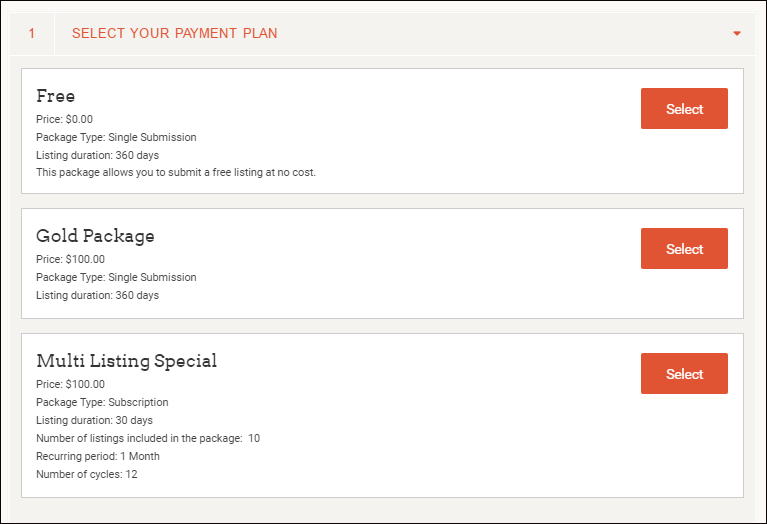Click Number of listings included in package line

(x=148, y=438)
